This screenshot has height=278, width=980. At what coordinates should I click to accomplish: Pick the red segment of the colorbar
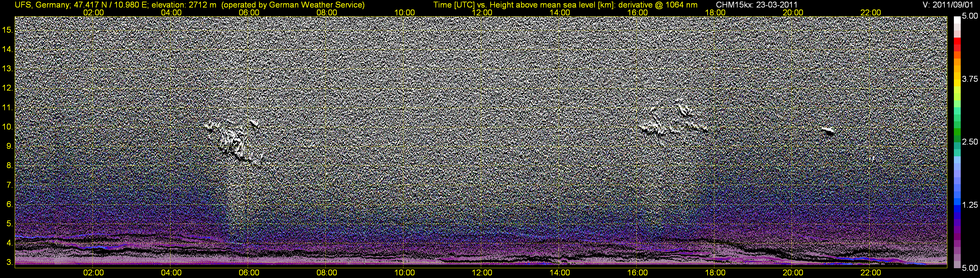(957, 41)
